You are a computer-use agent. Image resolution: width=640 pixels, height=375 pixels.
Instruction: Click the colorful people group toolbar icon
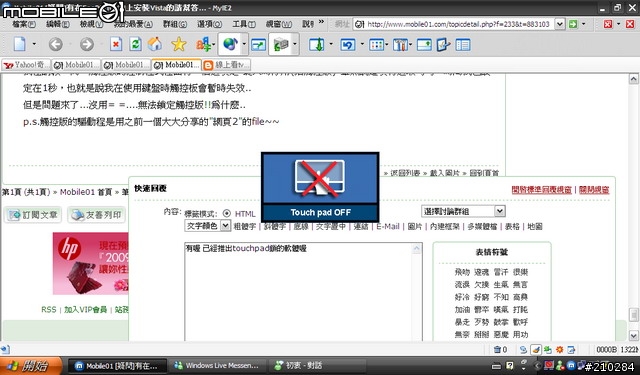coord(203,44)
